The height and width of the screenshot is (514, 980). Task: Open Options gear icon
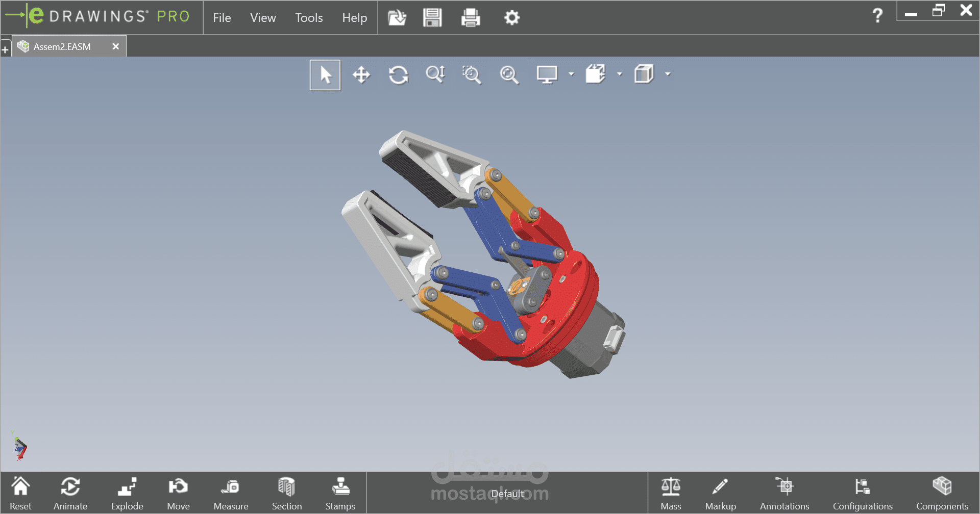[511, 18]
